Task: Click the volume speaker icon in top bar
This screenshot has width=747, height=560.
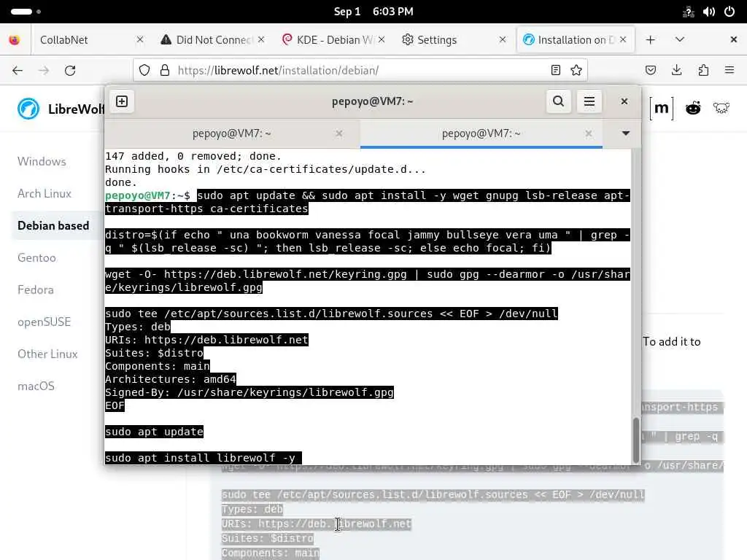Action: [709, 12]
